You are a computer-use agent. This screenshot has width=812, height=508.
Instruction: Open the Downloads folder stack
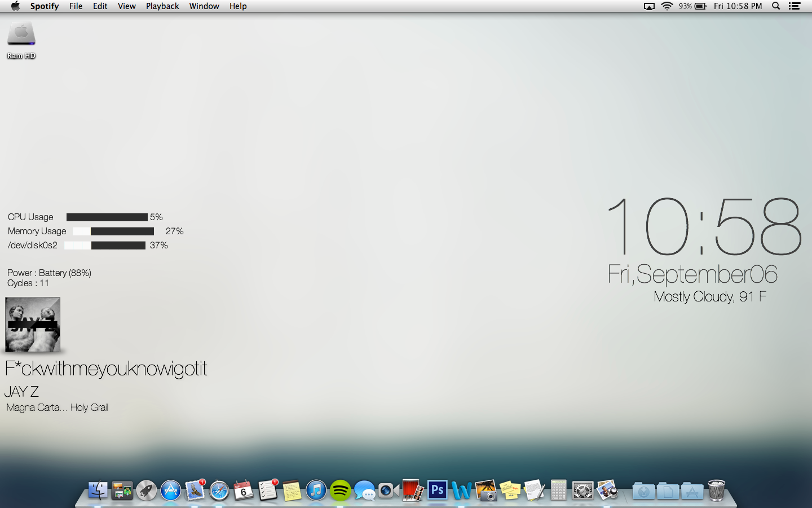point(643,491)
